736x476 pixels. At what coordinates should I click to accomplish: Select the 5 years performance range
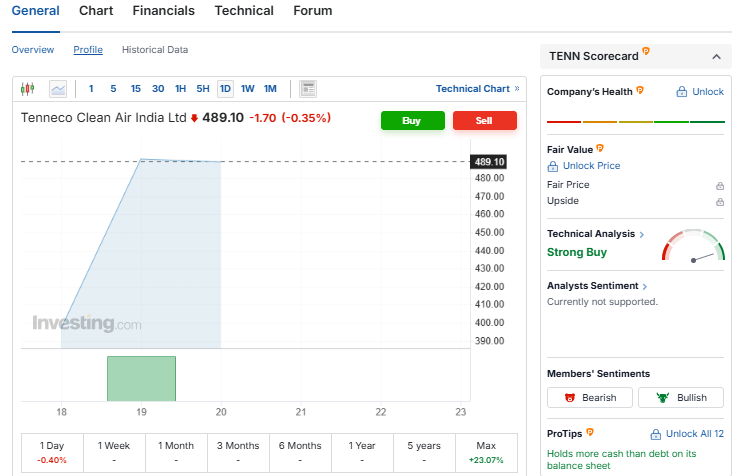pyautogui.click(x=424, y=453)
